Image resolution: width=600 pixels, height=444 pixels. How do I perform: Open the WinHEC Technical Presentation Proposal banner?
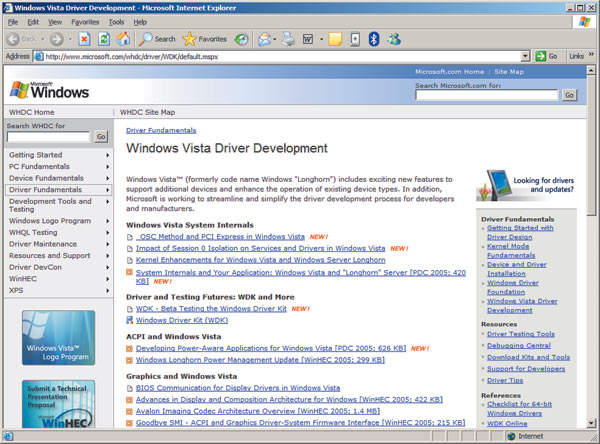click(x=59, y=404)
